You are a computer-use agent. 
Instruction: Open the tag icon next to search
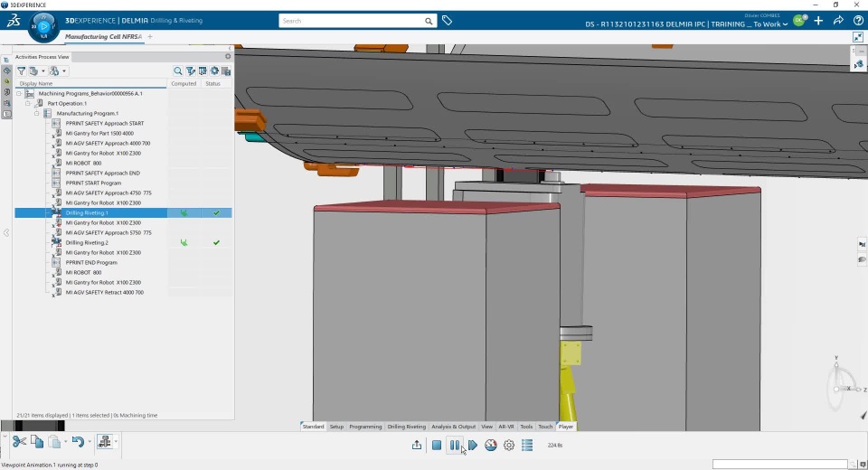click(x=448, y=21)
